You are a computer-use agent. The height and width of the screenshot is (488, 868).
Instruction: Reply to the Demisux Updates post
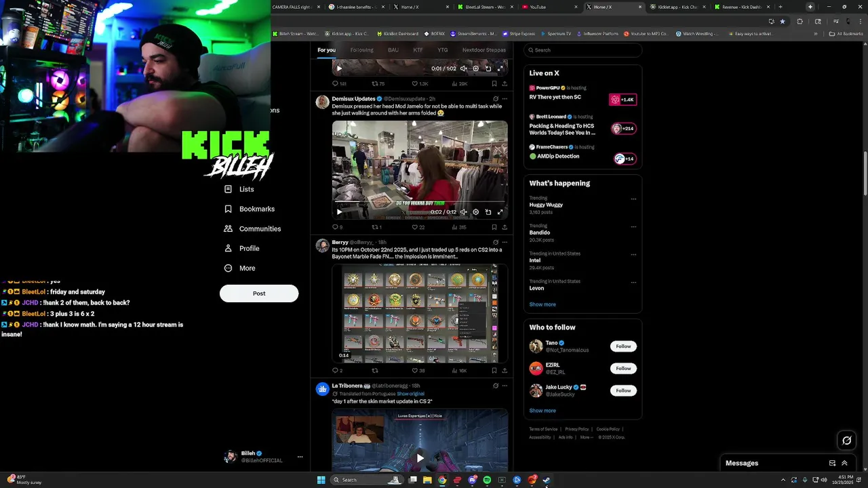[337, 227]
